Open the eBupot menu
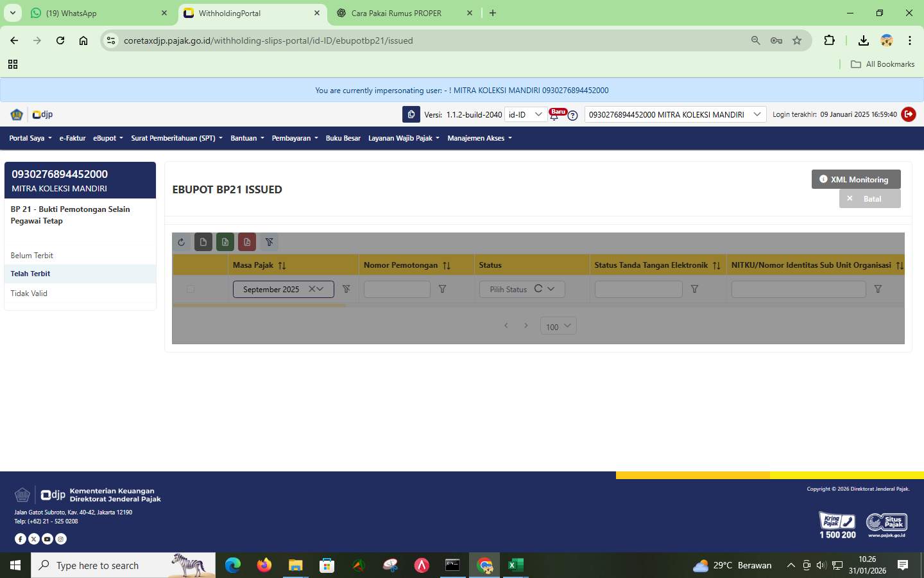 tap(107, 138)
